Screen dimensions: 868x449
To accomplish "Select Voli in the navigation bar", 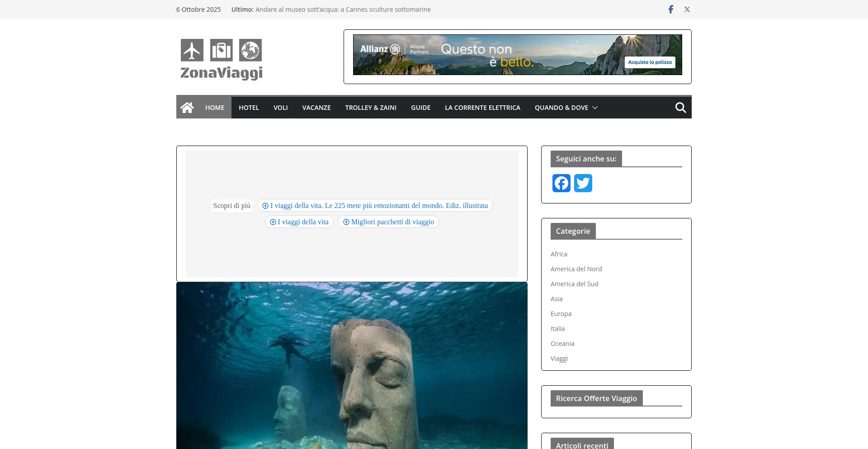I will click(x=280, y=108).
